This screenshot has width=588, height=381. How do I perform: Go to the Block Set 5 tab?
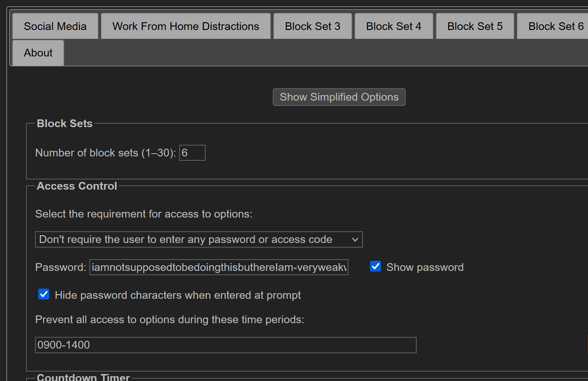point(475,26)
